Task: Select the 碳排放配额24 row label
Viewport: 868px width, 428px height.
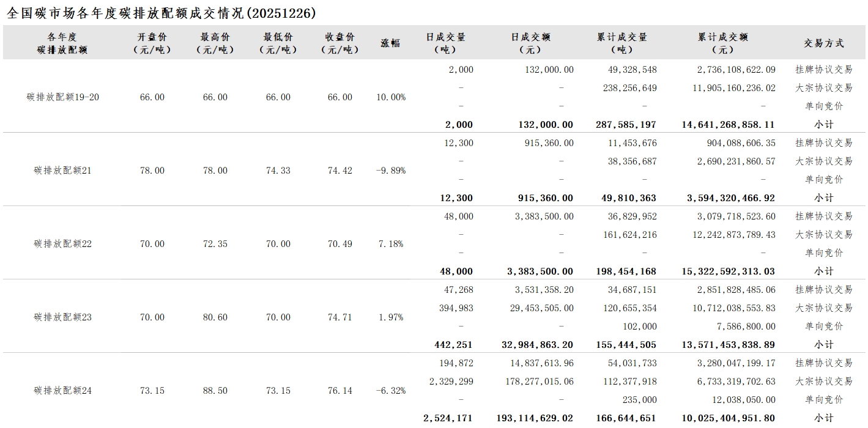Action: 62,391
